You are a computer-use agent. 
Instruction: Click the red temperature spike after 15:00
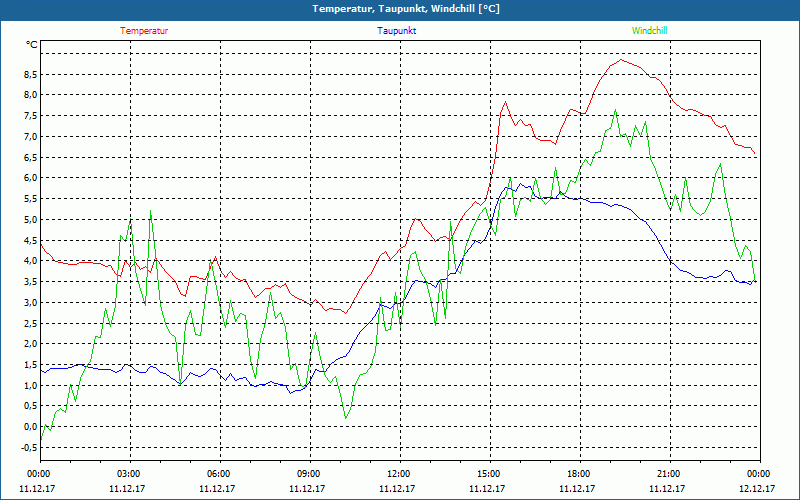point(506,102)
